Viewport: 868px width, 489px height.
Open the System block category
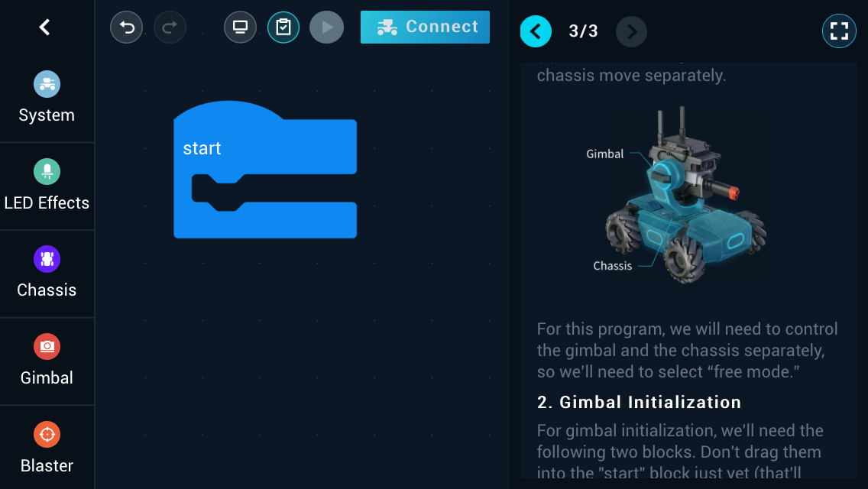[x=47, y=98]
